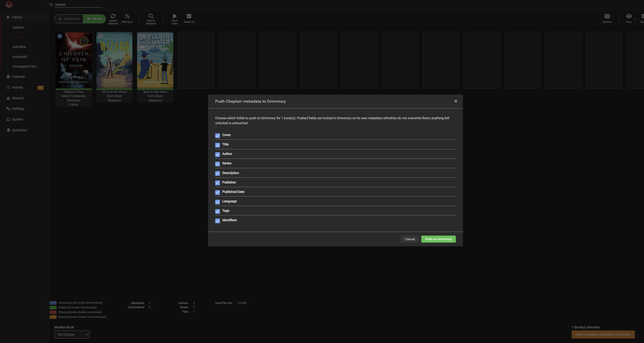Switch to the eBooks toggle
The height and width of the screenshot is (343, 644).
[x=95, y=19]
